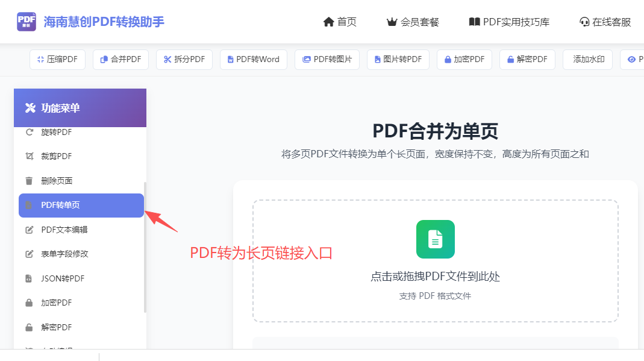Screen dimensions: 644x361
Task: Go to 首页 home link
Action: click(340, 22)
